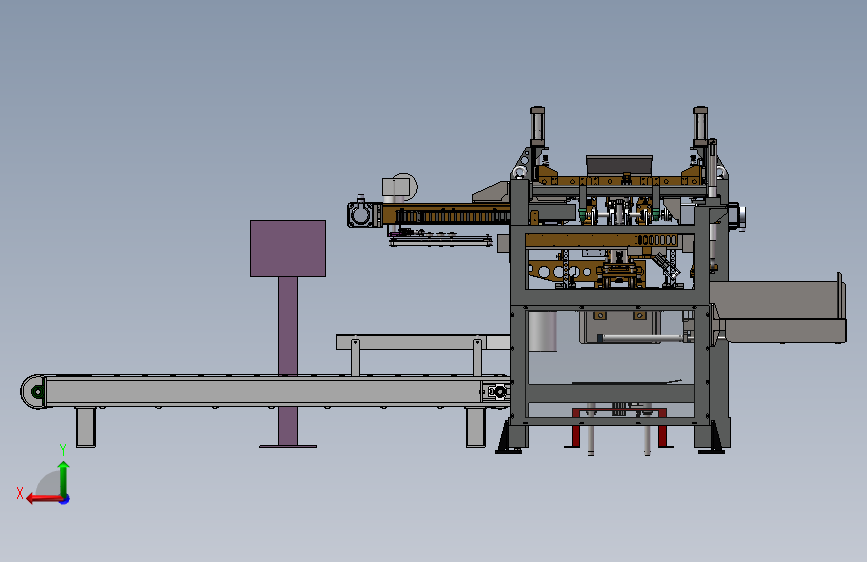Select the raised gray table above the conveyor
The image size is (867, 562).
click(423, 342)
